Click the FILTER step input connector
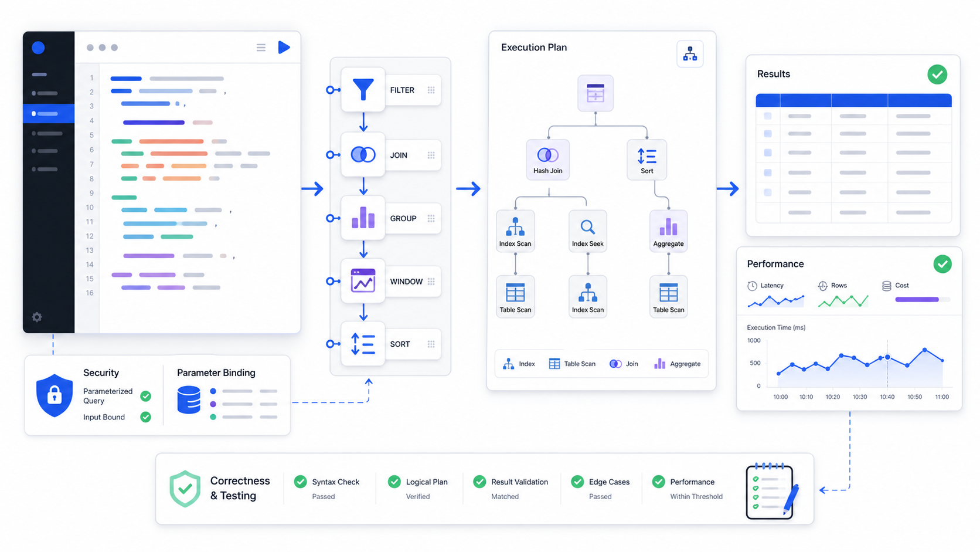 [x=331, y=90]
